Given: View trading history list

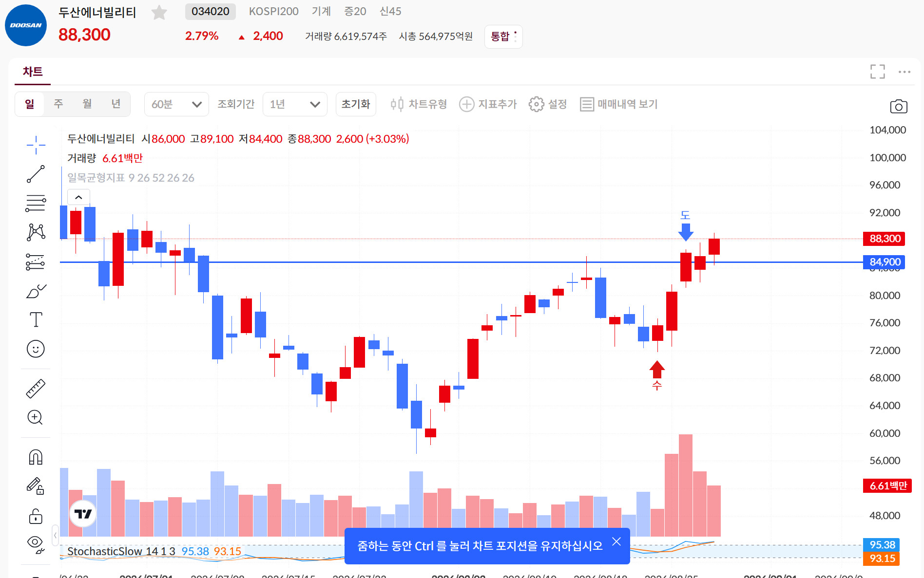Looking at the screenshot, I should pyautogui.click(x=619, y=104).
